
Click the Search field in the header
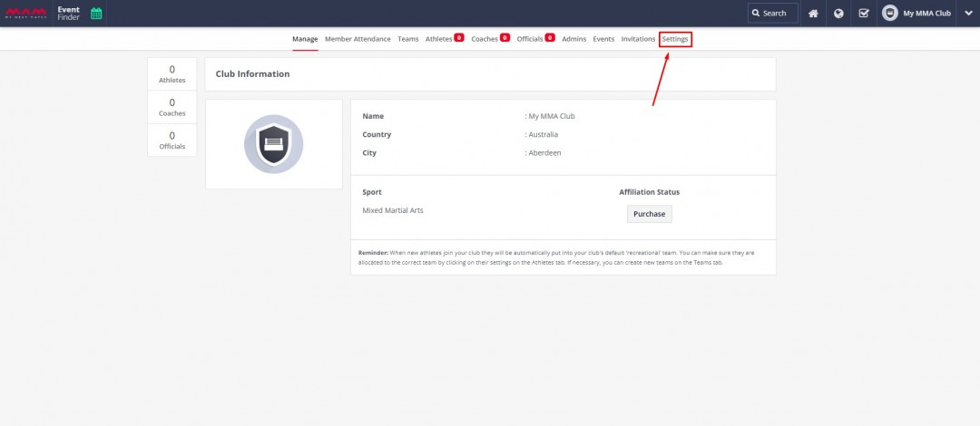tap(772, 13)
